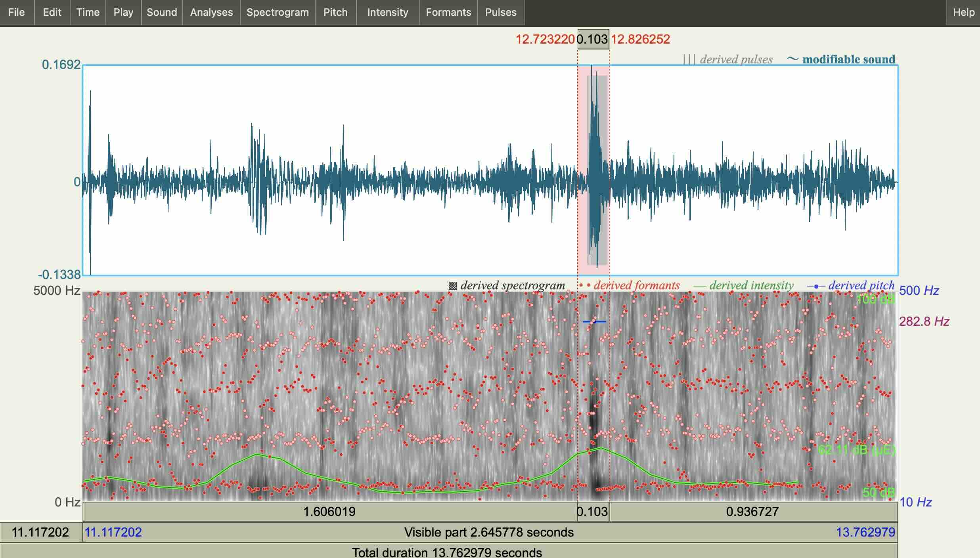Play the total duration 13.762979 seconds bar
Viewport: 980px width, 558px height.
(x=449, y=552)
